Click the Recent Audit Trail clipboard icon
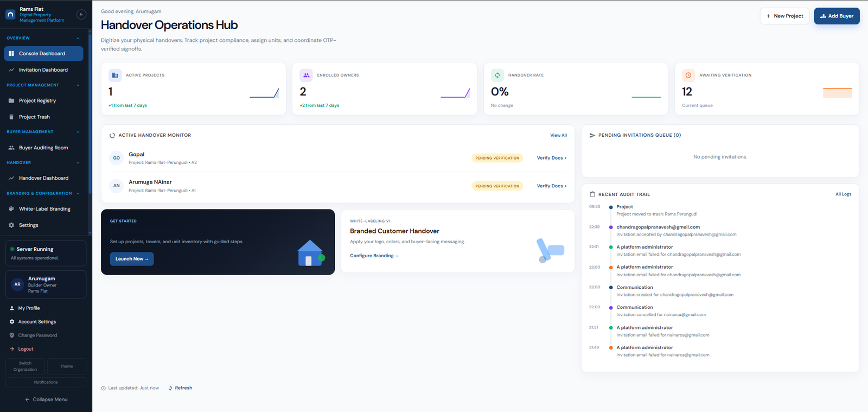 click(592, 194)
